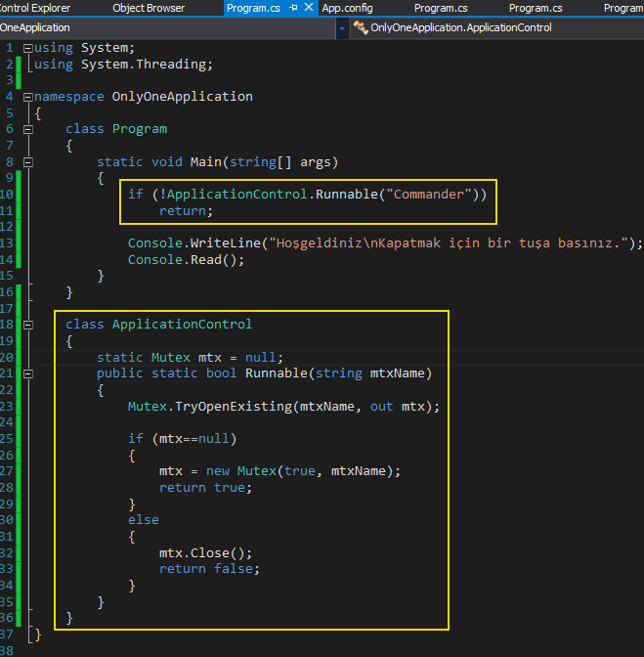Screen dimensions: 644x657
Task: Click the 'out' keyword on line 23
Action: click(x=381, y=407)
